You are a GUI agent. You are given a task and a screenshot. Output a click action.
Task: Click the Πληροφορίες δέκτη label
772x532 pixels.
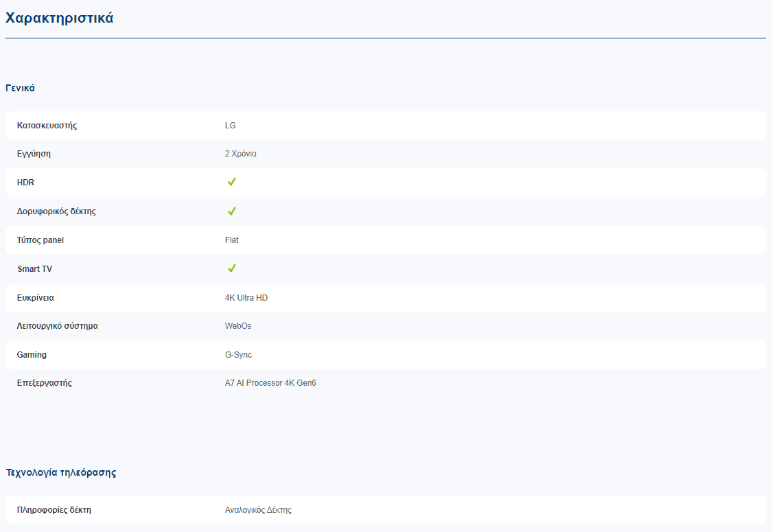(54, 510)
